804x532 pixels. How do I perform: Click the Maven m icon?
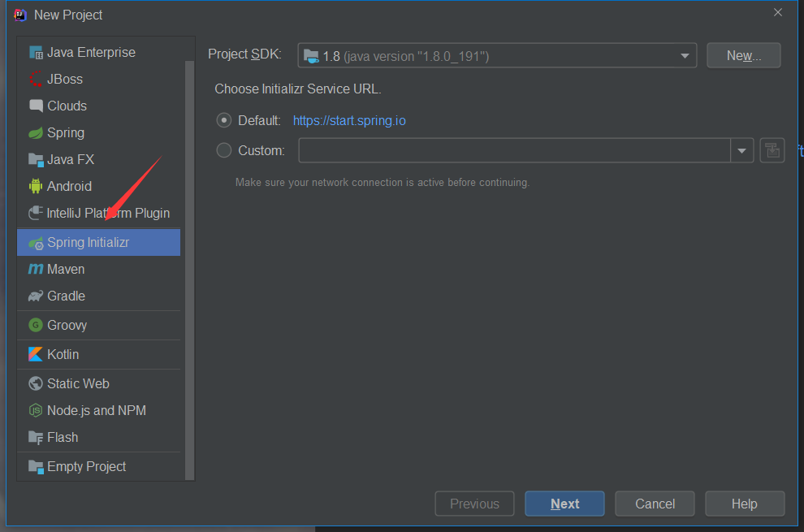(x=36, y=269)
